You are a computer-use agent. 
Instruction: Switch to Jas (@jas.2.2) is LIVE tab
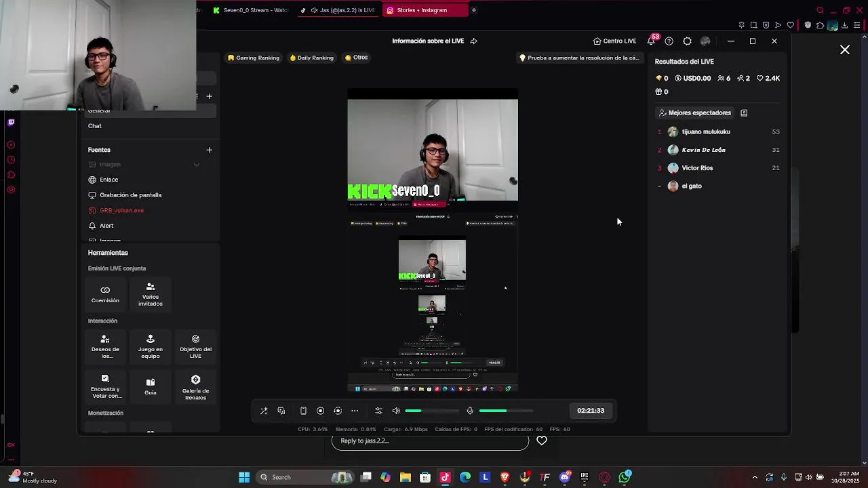pos(338,10)
